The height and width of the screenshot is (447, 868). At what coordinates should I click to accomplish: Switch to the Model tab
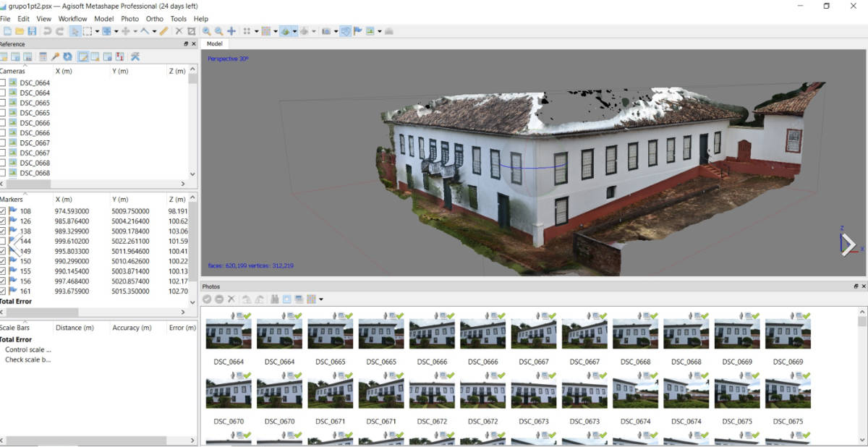tap(214, 43)
